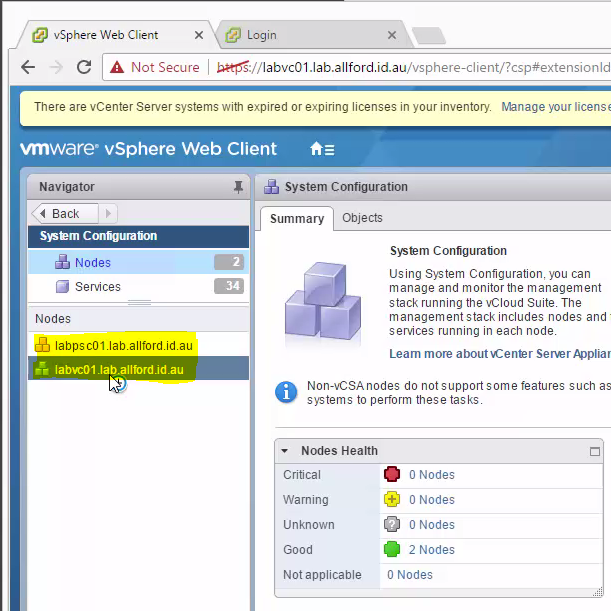Click the navigator forward history arrow
Screen dimensions: 611x611
pyautogui.click(x=108, y=214)
